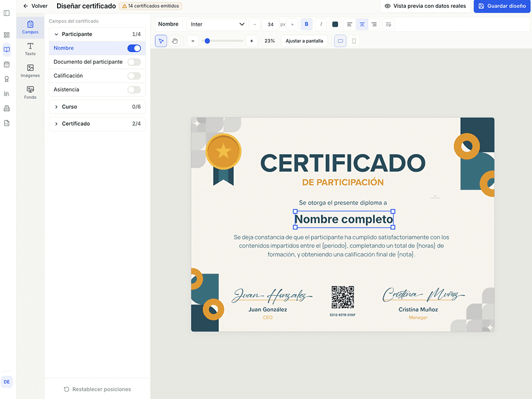Image resolution: width=532 pixels, height=399 pixels.
Task: Select the Nombre completo text box
Action: 344,219
